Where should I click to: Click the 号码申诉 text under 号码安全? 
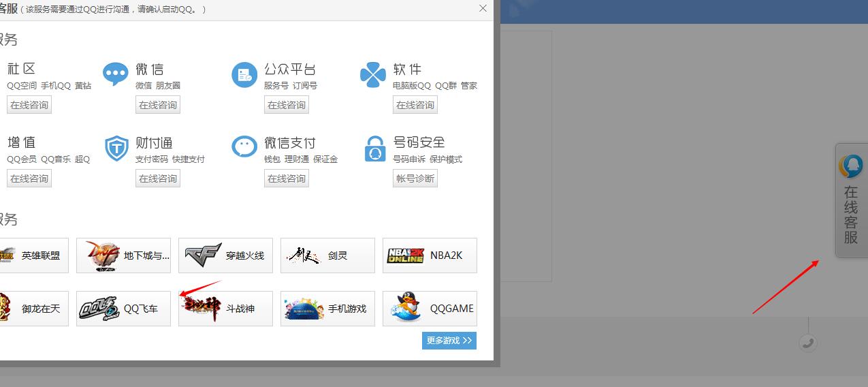409,159
